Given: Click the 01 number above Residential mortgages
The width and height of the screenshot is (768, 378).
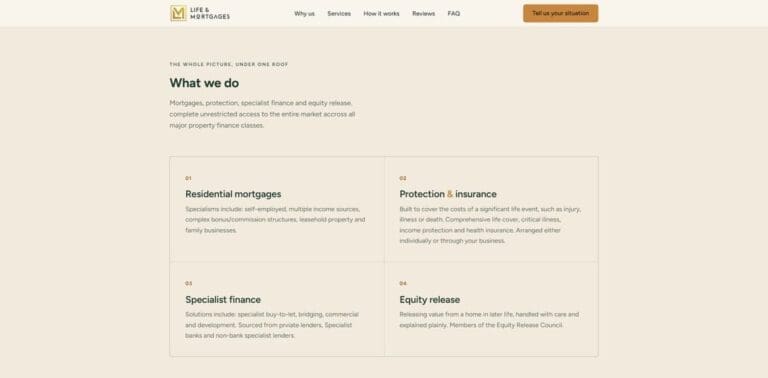Looking at the screenshot, I should pyautogui.click(x=188, y=178).
